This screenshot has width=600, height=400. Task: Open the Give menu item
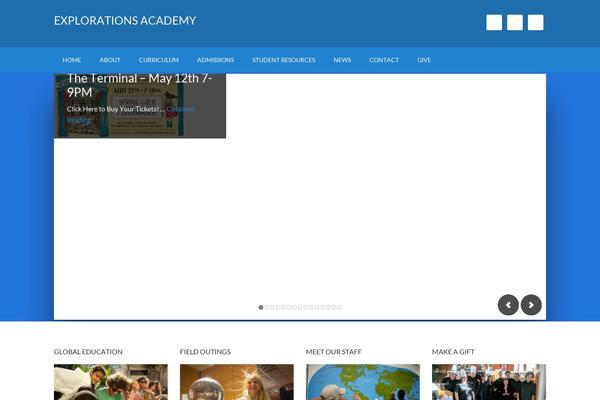[x=424, y=60]
